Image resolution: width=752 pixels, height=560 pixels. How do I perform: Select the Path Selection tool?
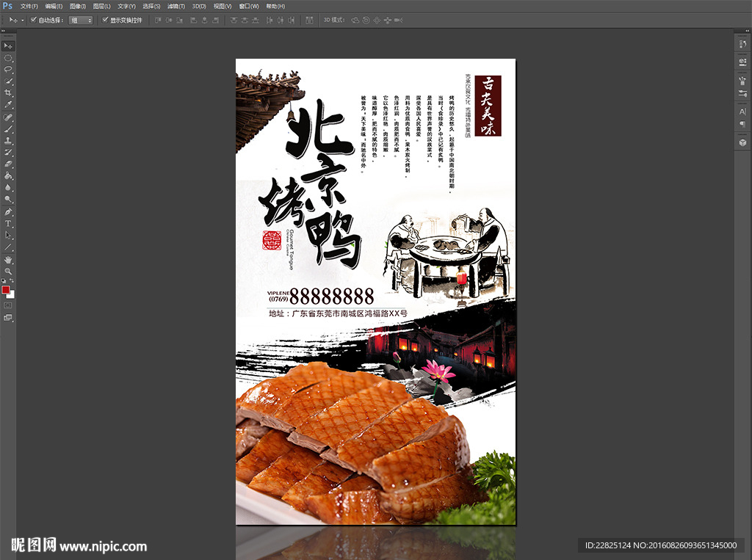click(8, 236)
